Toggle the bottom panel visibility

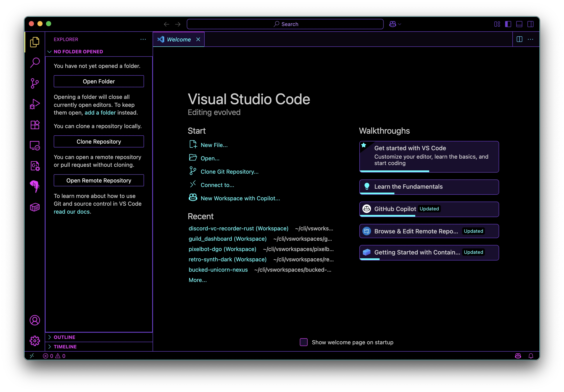coord(519,24)
